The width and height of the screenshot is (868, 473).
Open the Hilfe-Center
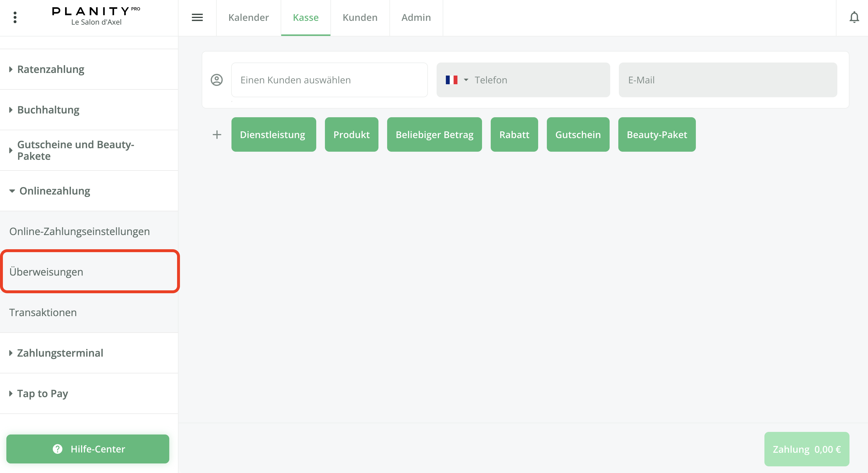click(88, 449)
